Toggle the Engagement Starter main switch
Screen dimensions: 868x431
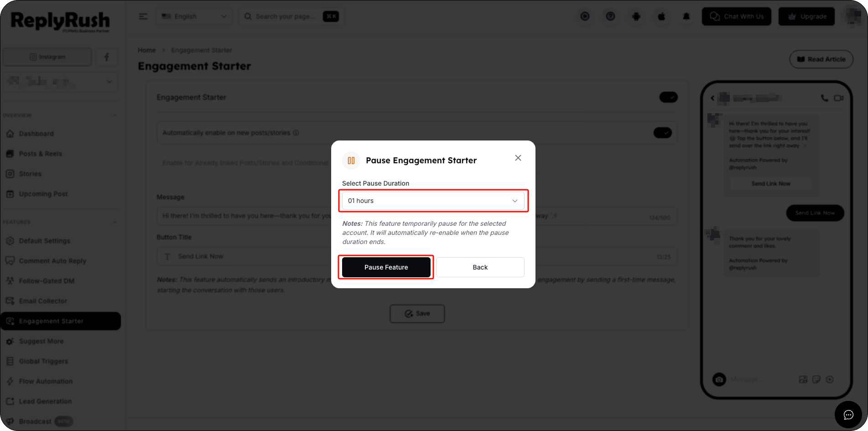668,97
